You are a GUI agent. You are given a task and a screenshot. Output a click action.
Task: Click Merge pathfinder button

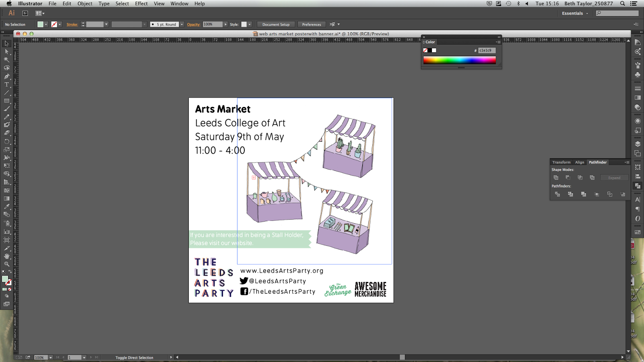[584, 194]
